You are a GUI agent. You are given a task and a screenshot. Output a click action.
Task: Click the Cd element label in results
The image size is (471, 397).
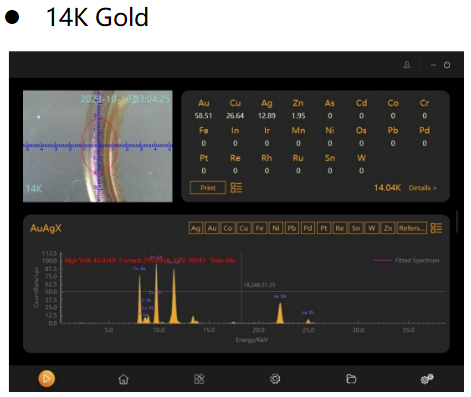[x=361, y=103]
